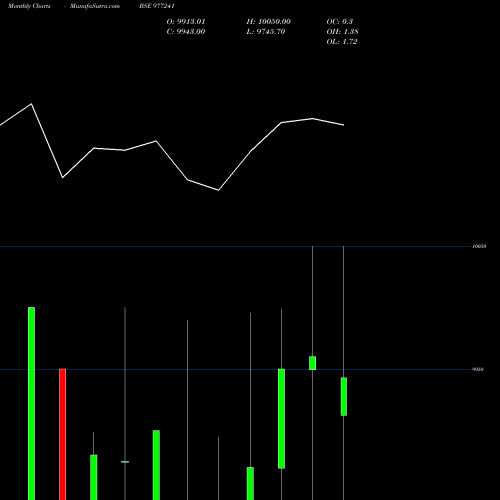Click the 'OL: 1.72' reading

342,42
